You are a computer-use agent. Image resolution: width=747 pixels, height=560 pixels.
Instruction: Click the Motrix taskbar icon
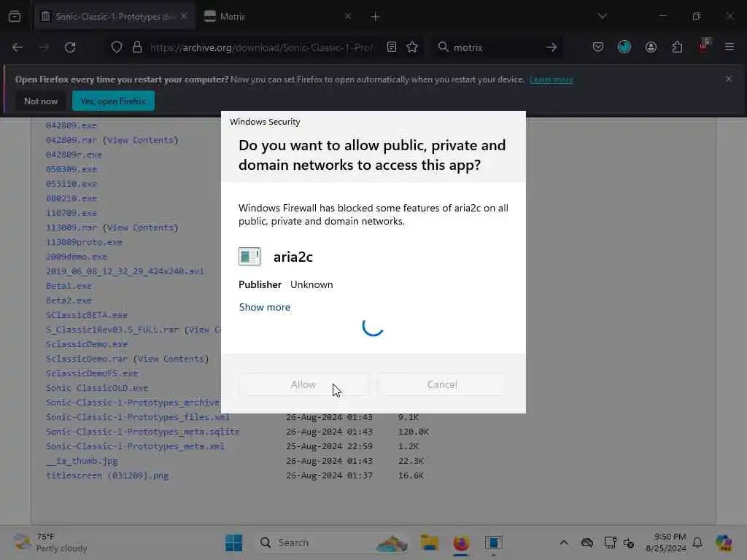494,542
